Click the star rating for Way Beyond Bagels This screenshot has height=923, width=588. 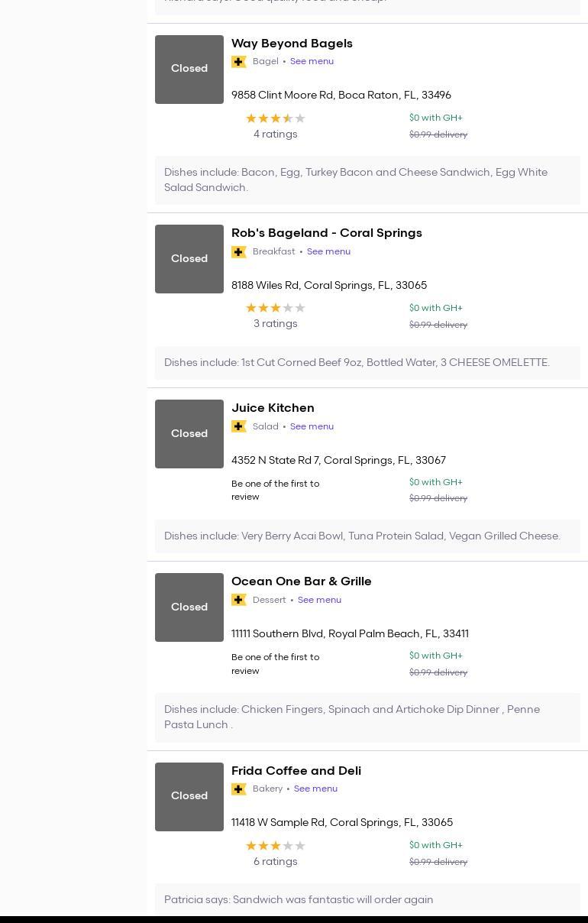[275, 118]
